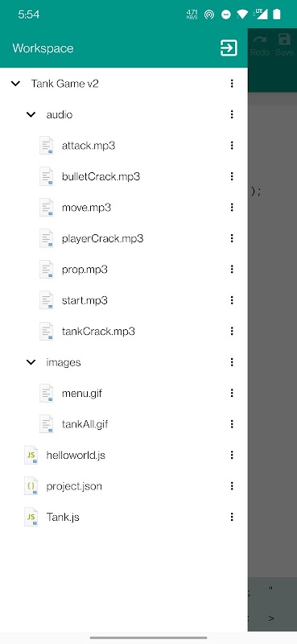Click the Save icon in toolbar
This screenshot has width=297, height=644.
pos(284,44)
